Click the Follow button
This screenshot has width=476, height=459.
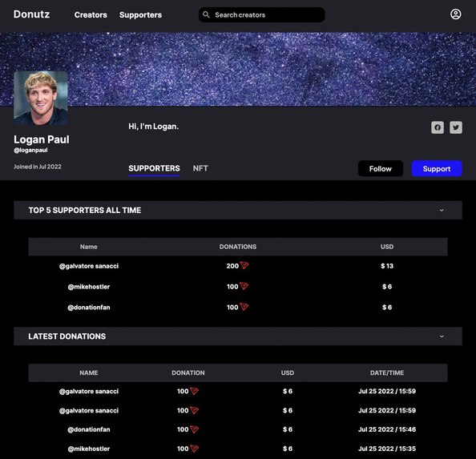pos(381,169)
